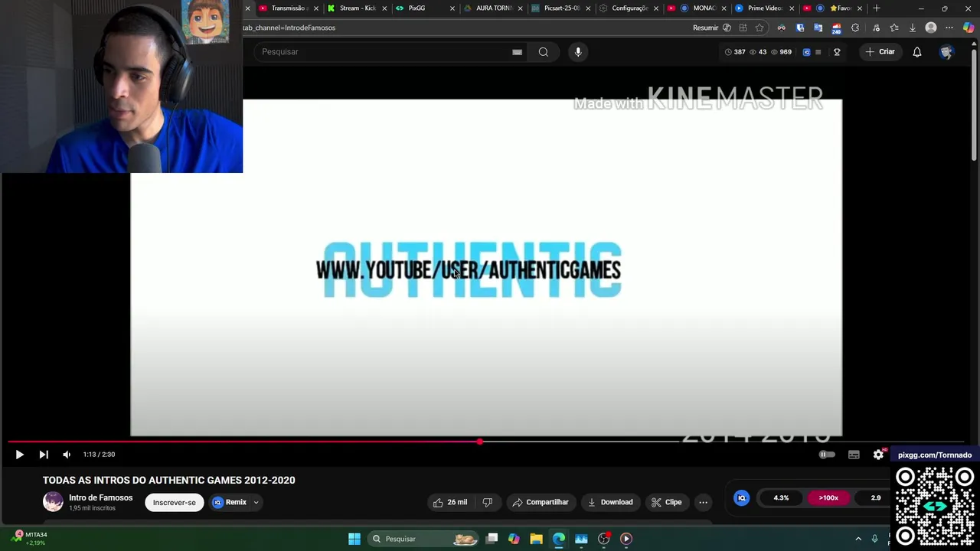This screenshot has width=980, height=551.
Task: Open the browser extensions puzzle icon
Action: 855,28
